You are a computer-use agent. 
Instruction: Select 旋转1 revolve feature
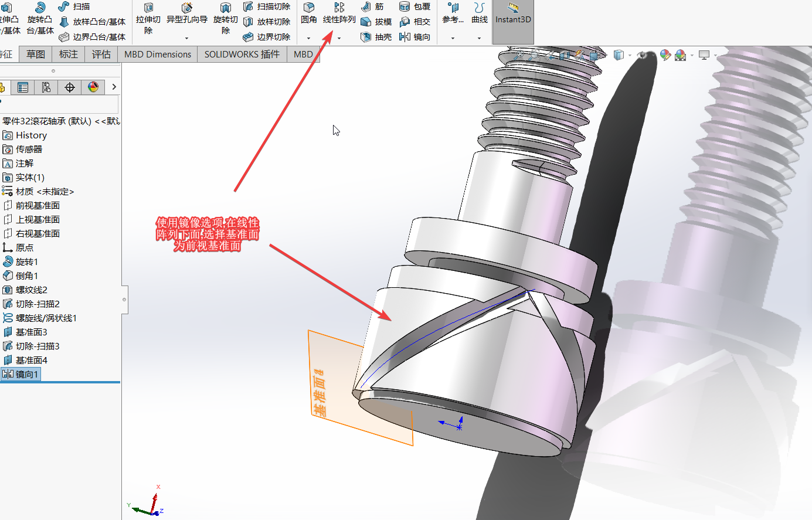(21, 262)
